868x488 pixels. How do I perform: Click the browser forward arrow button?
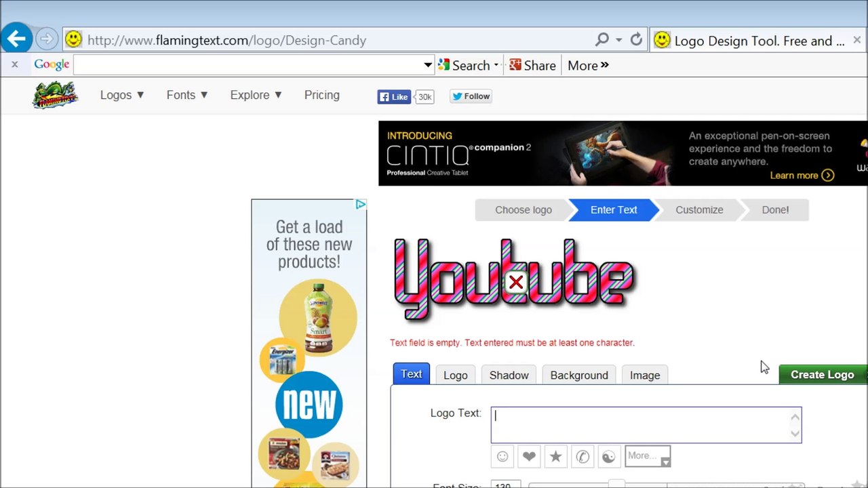coord(47,39)
